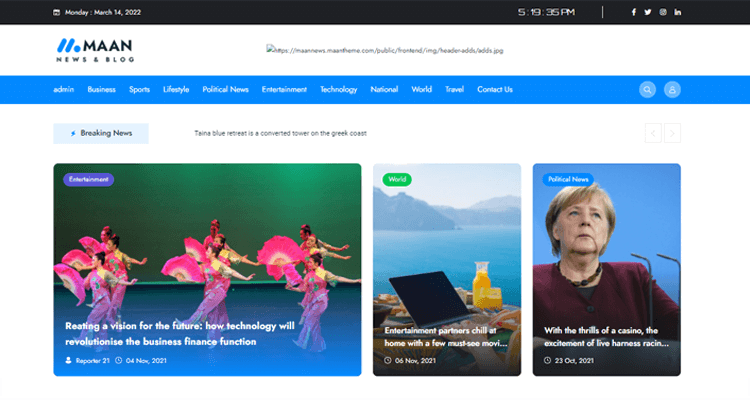750x400 pixels.
Task: Open the Twitter social link
Action: (x=648, y=12)
